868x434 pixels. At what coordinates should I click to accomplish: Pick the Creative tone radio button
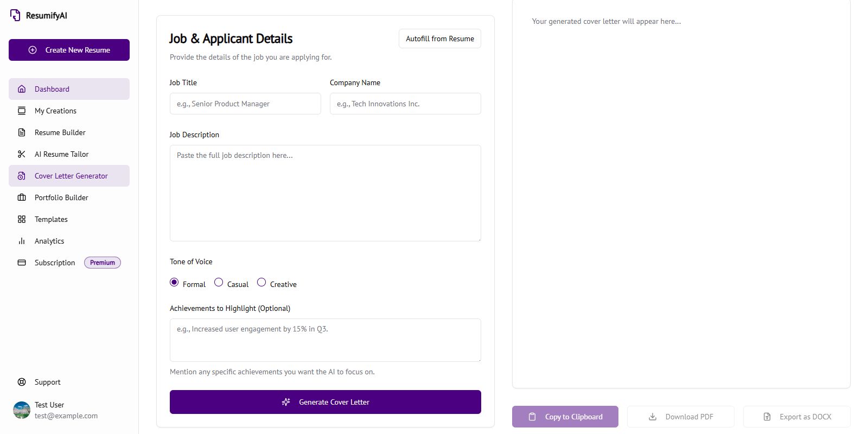[x=261, y=282]
